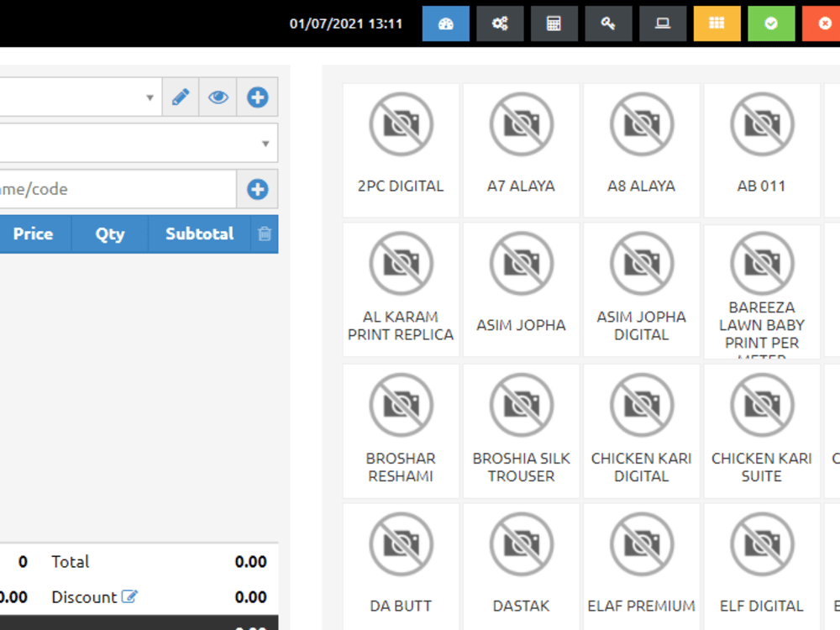
Task: Click the yellow grid icon button
Action: pos(717,24)
